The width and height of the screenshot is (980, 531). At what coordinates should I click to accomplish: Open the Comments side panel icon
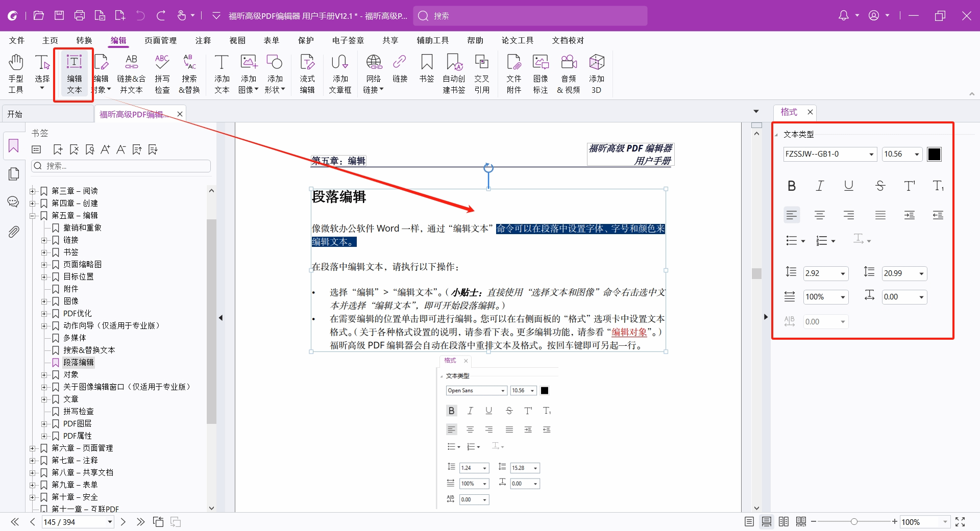point(13,202)
